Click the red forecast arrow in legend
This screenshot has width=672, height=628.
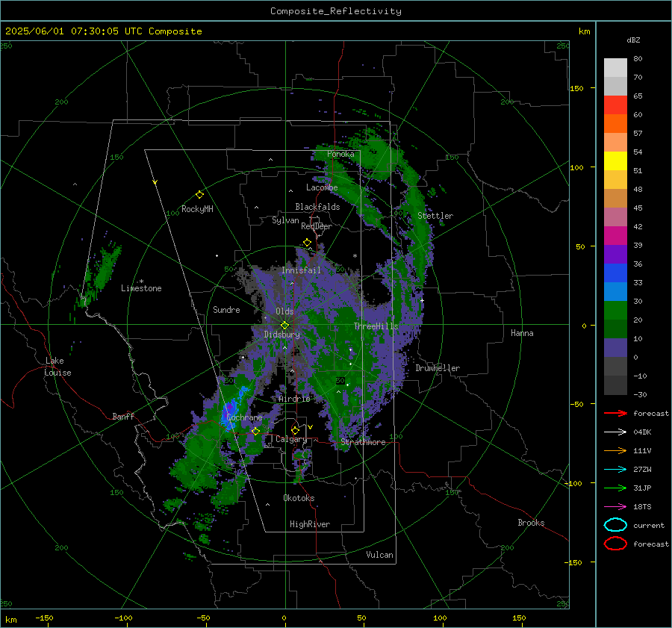tap(615, 413)
